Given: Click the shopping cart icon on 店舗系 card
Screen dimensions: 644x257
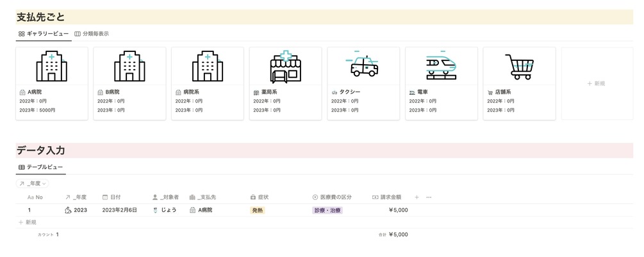Looking at the screenshot, I should tap(519, 67).
